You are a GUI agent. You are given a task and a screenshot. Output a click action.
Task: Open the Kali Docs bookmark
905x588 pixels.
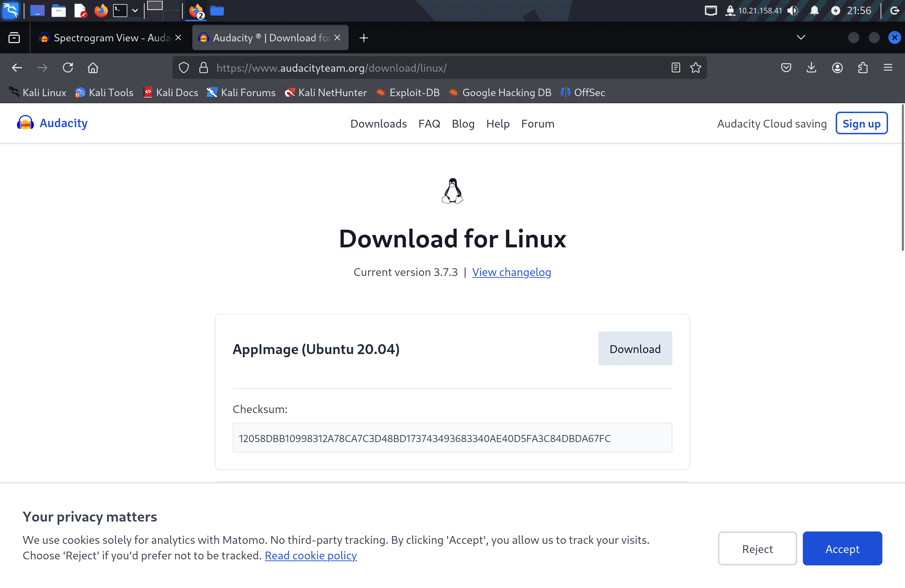(171, 92)
